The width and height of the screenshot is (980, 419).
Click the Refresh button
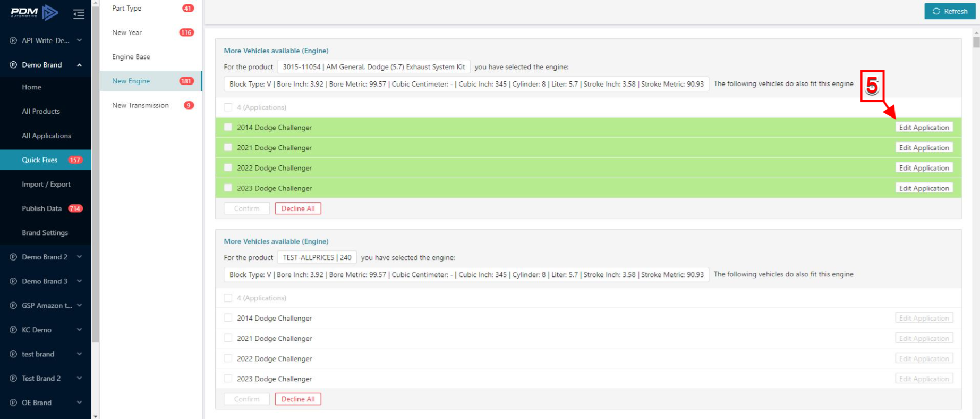(x=950, y=11)
